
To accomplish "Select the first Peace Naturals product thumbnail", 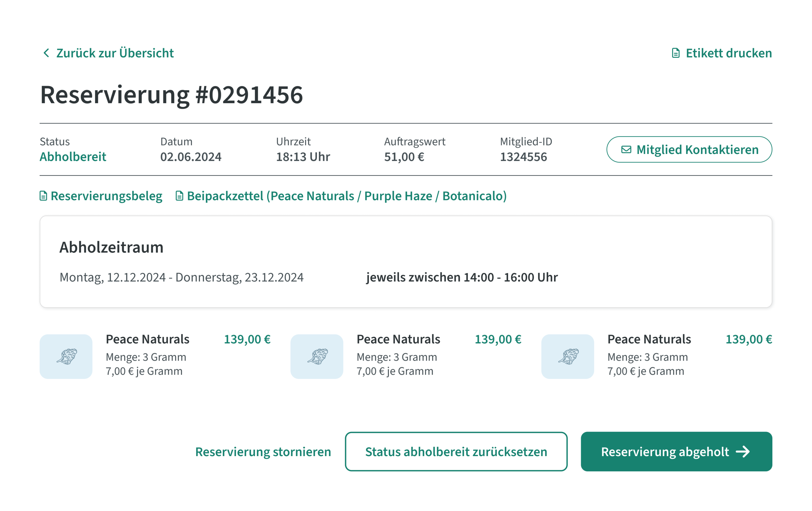I will (66, 356).
